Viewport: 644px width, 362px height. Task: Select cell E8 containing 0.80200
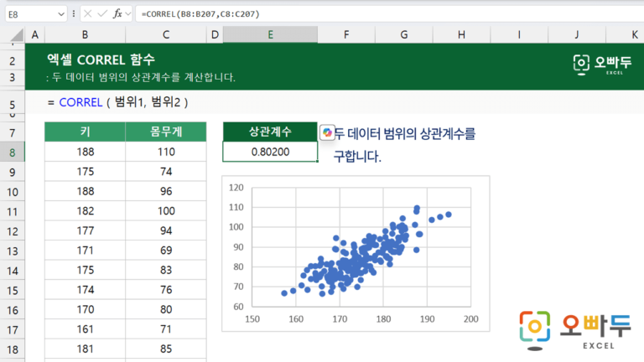click(x=270, y=152)
